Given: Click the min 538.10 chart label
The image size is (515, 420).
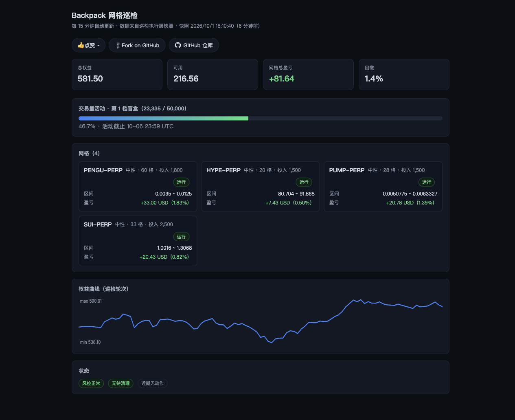Looking at the screenshot, I should (x=90, y=342).
